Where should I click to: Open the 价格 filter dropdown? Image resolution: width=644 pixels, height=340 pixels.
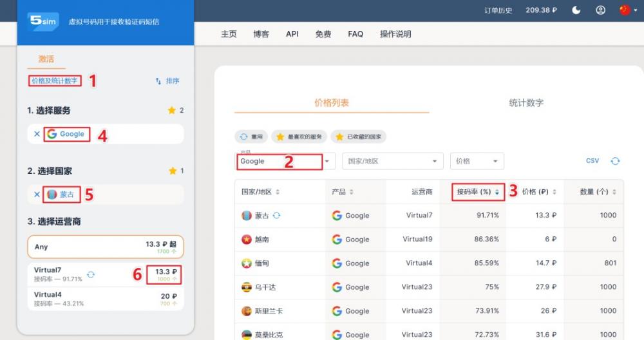[477, 162]
